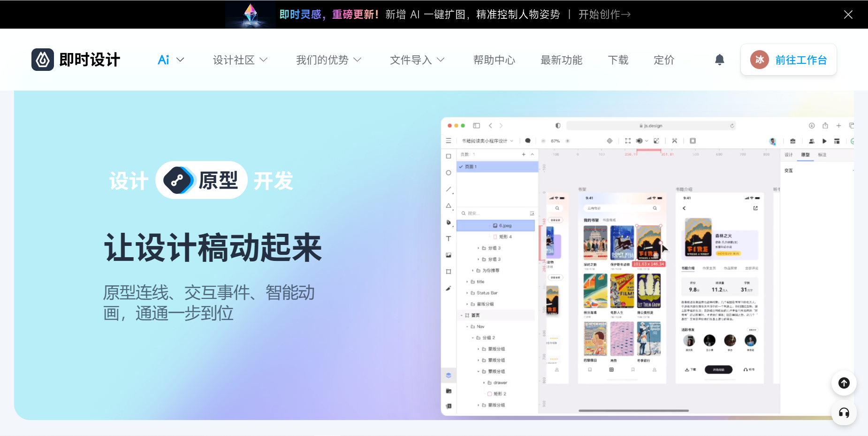The image size is (868, 436).
Task: Click the 前往工作台 button
Action: coord(789,60)
